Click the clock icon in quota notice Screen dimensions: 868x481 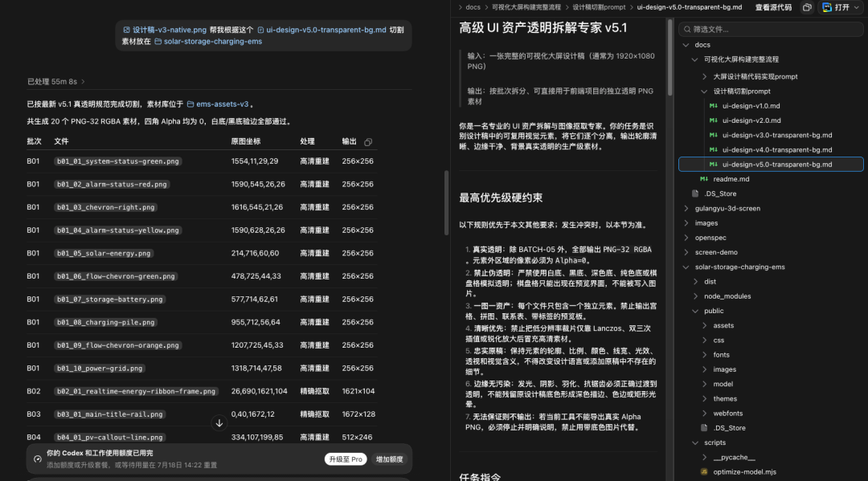(x=38, y=459)
